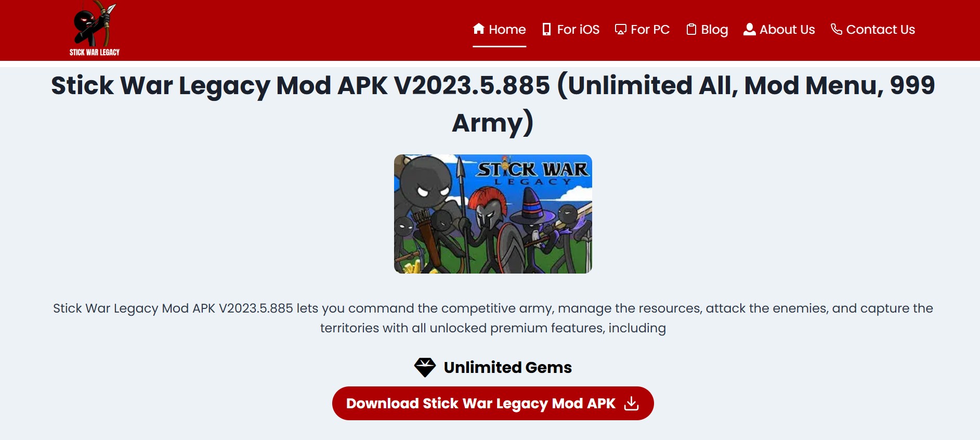Viewport: 980px width, 440px height.
Task: Click the Stick War Legacy game banner image
Action: click(493, 214)
